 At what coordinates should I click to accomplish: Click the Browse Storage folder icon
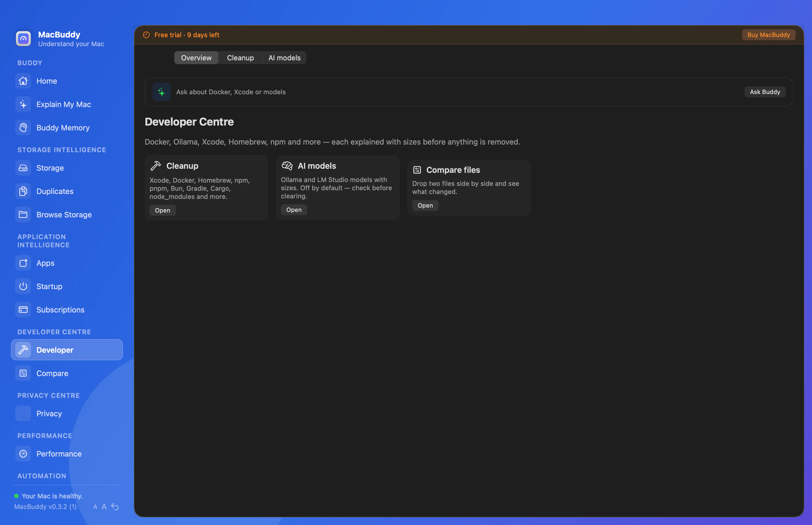coord(23,215)
